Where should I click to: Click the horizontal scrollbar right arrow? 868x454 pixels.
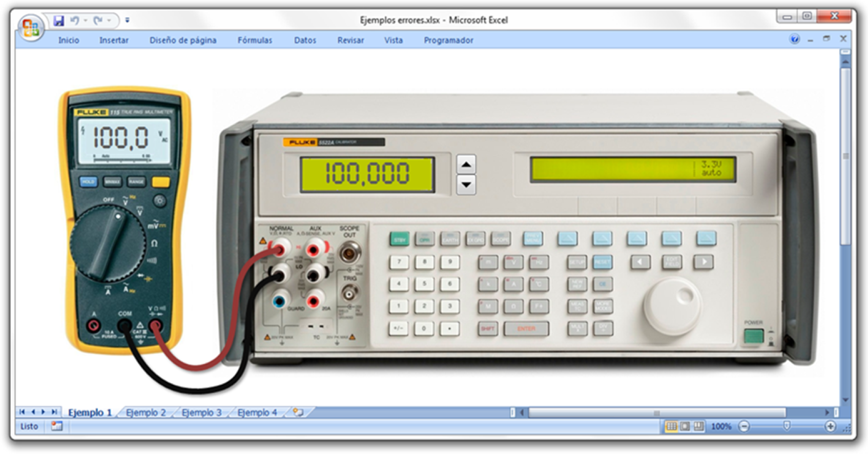(x=827, y=412)
